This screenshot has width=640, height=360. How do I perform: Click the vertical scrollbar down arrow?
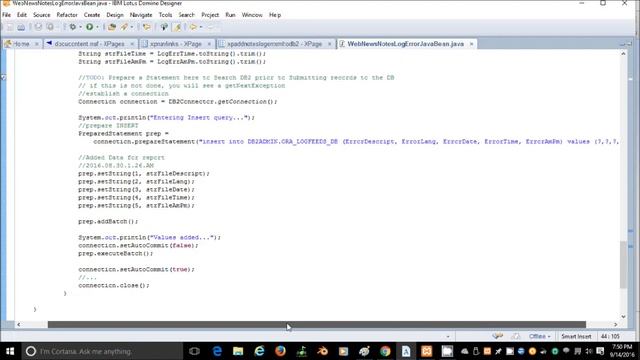click(623, 316)
